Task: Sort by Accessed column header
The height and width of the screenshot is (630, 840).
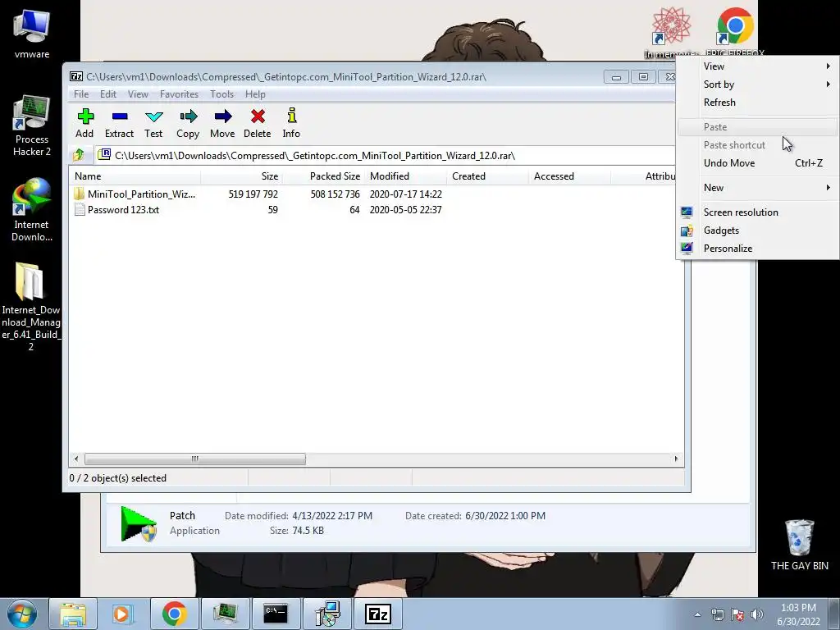Action: point(569,176)
